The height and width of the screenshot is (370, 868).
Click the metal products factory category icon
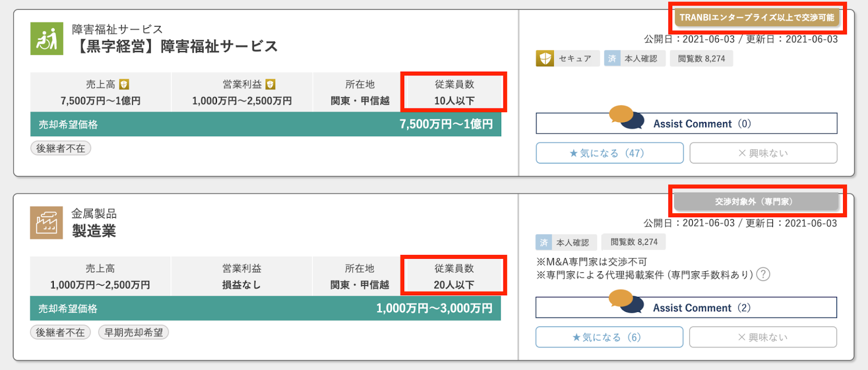click(x=46, y=223)
